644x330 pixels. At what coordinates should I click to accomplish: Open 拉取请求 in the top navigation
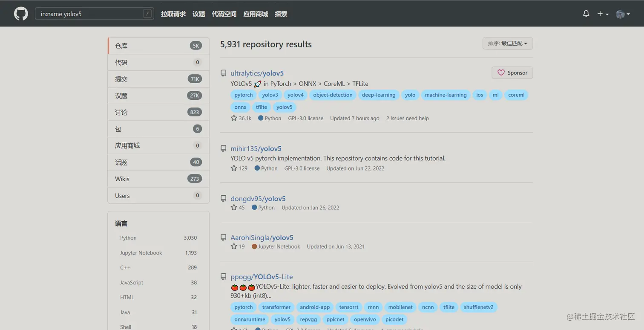pyautogui.click(x=173, y=14)
